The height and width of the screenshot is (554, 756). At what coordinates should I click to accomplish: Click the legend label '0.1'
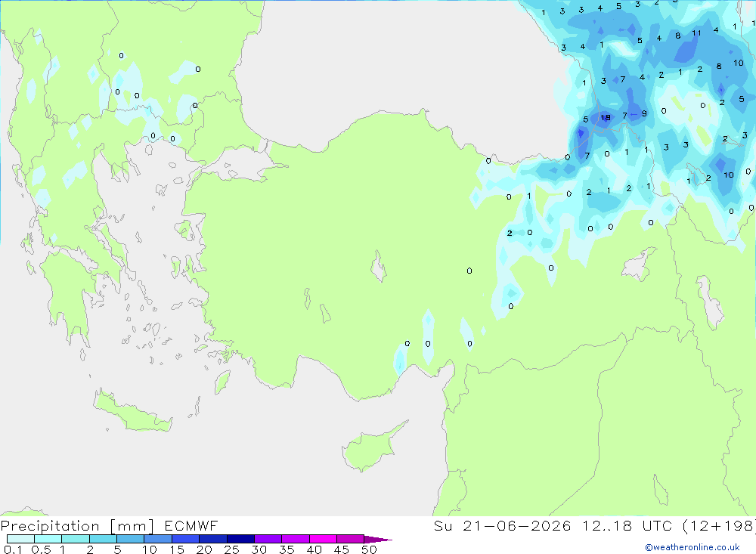[x=13, y=549]
